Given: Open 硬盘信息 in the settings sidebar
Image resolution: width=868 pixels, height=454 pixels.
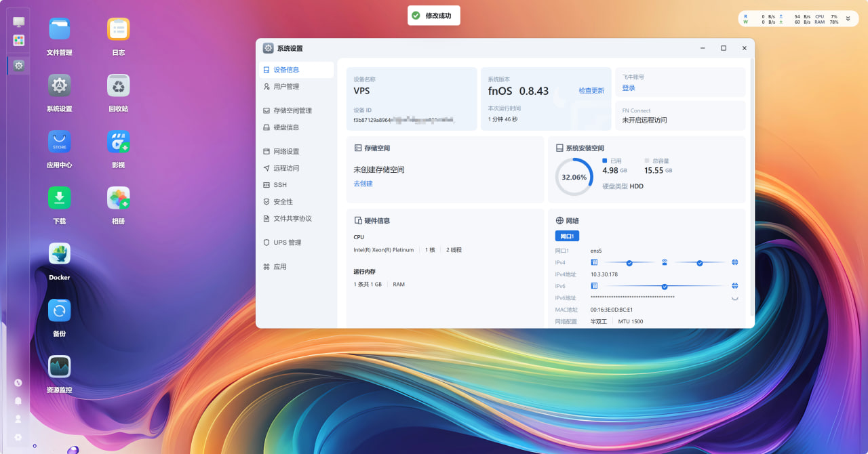Looking at the screenshot, I should tap(296, 127).
